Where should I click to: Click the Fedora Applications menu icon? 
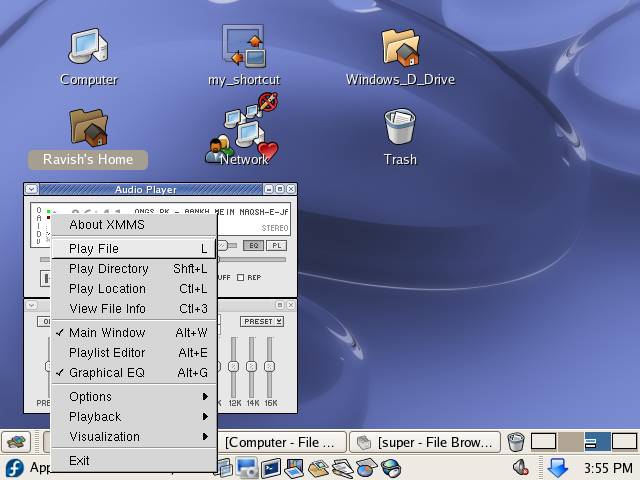pyautogui.click(x=14, y=467)
